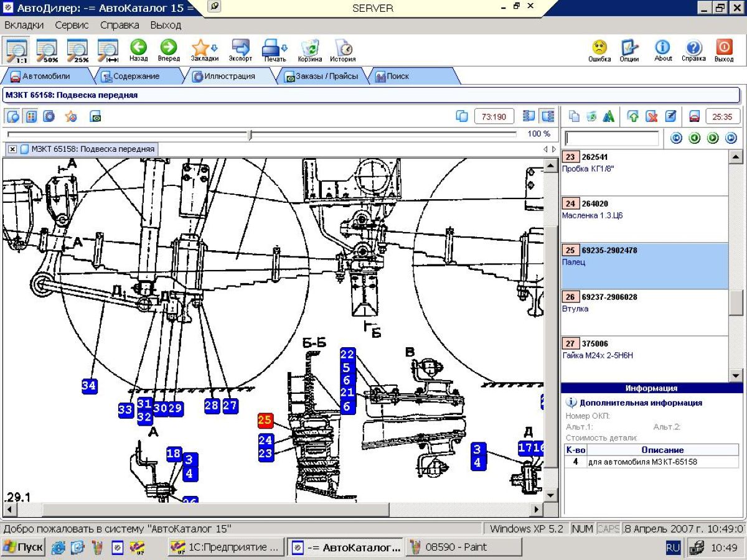Image resolution: width=747 pixels, height=560 pixels.
Task: Toggle the right-side parts panel layout
Action: (x=547, y=116)
